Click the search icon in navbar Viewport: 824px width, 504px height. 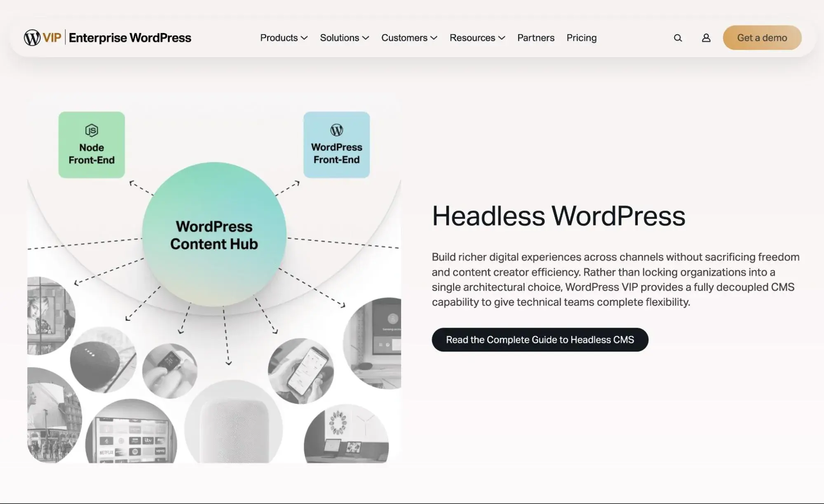(678, 38)
